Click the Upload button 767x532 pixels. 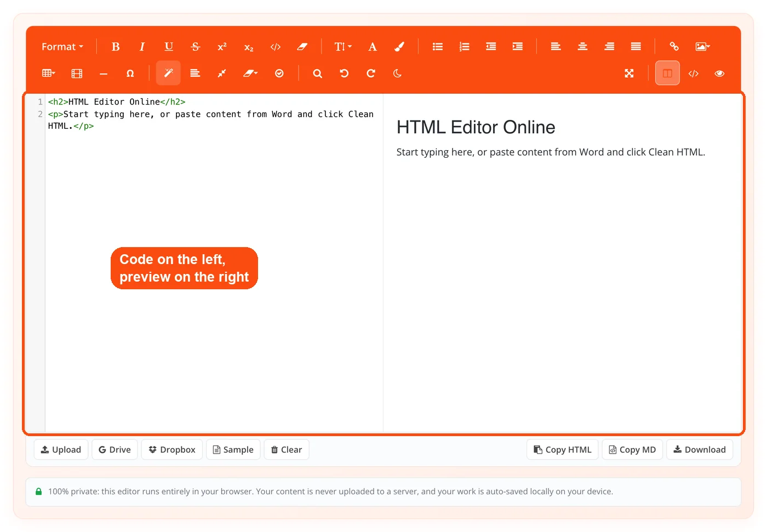point(61,450)
